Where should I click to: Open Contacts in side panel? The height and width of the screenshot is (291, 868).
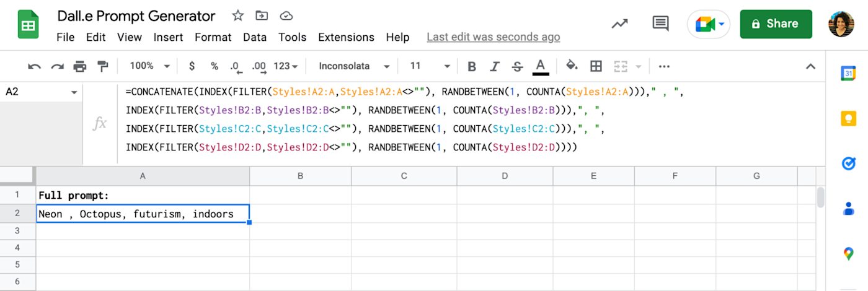click(x=848, y=209)
